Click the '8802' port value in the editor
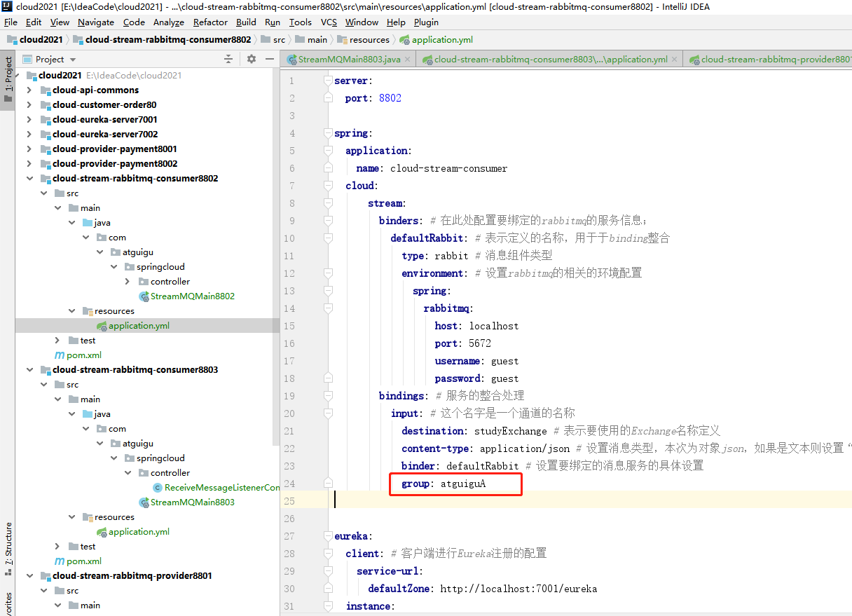The height and width of the screenshot is (616, 852). (x=390, y=98)
